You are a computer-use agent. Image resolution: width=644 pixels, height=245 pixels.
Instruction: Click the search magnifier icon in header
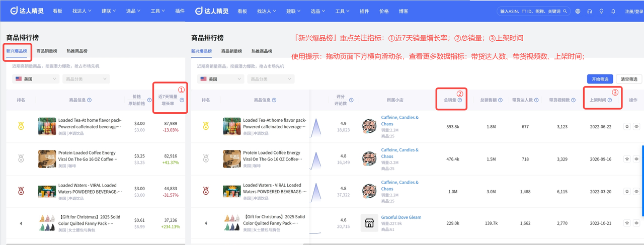566,11
